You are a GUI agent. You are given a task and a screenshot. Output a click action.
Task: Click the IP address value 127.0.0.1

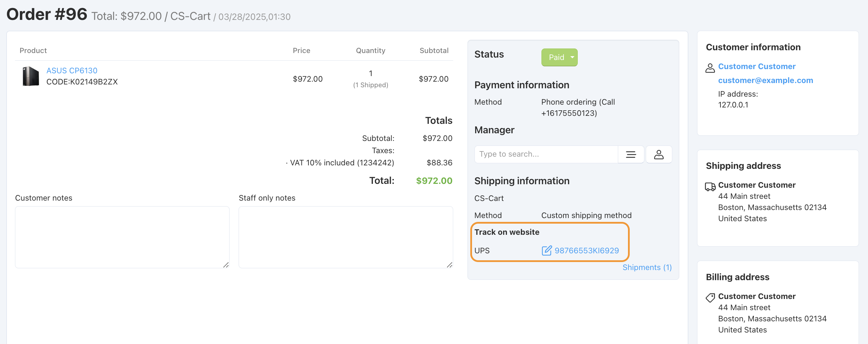pyautogui.click(x=733, y=105)
